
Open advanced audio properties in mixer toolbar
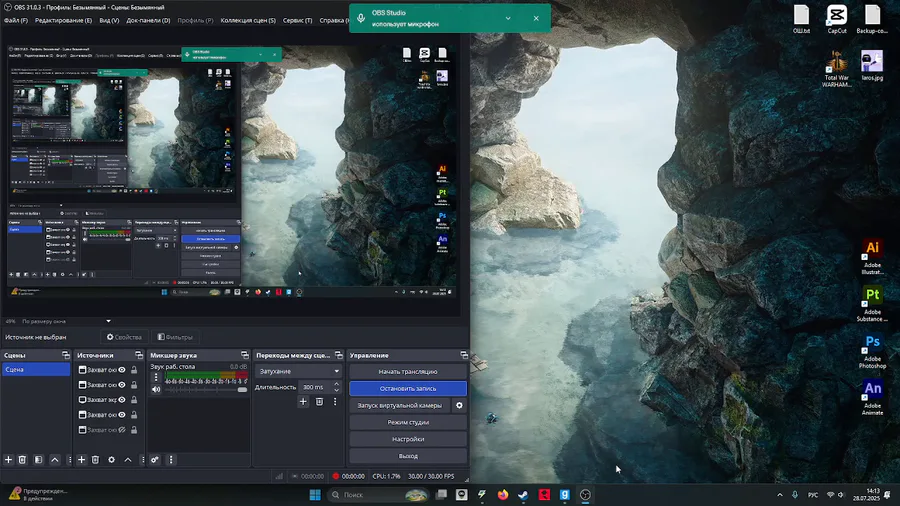155,460
